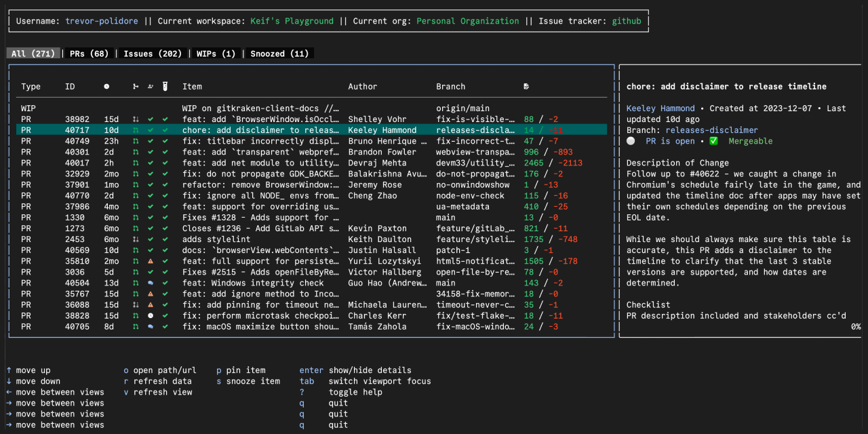Click the warning triangle on PR 35810

click(x=151, y=261)
